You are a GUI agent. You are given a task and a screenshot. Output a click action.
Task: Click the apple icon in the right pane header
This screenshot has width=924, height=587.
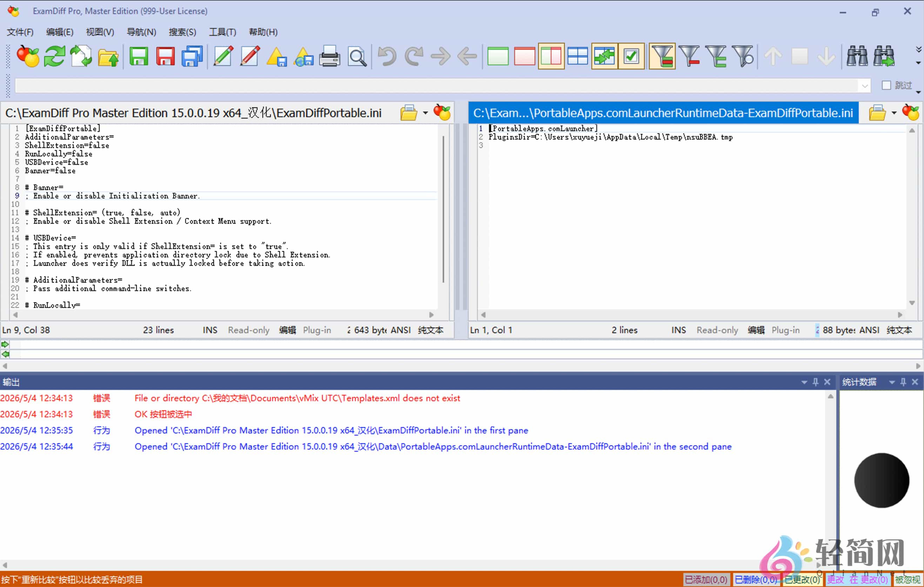coord(911,113)
